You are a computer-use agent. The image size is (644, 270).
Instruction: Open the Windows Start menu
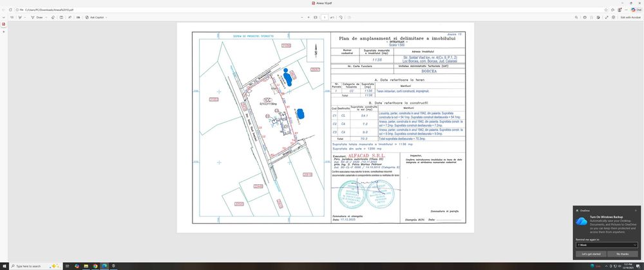(x=3, y=266)
